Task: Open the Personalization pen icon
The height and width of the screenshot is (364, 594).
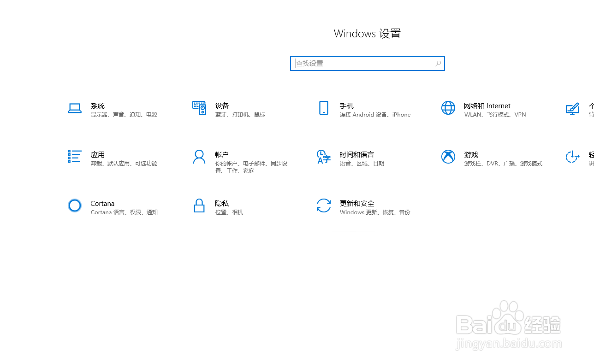Action: 572,108
